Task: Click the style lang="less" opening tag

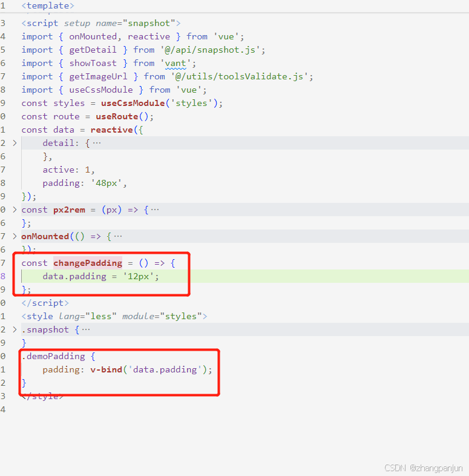Action: point(114,317)
